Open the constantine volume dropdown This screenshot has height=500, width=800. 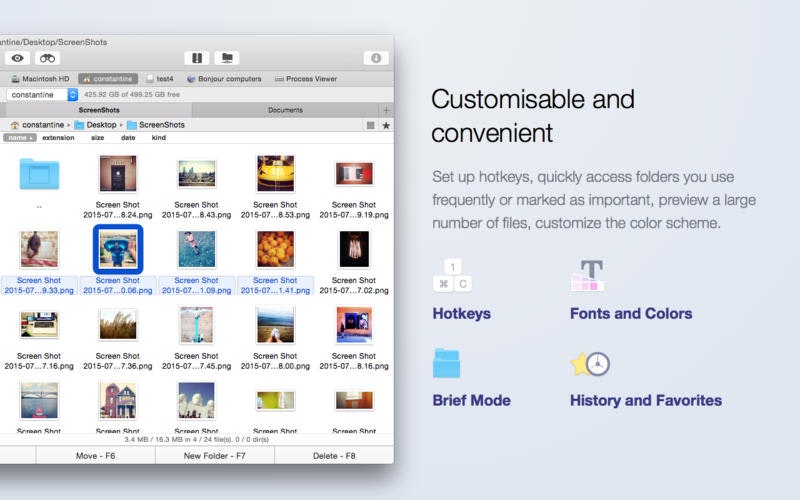pos(42,94)
